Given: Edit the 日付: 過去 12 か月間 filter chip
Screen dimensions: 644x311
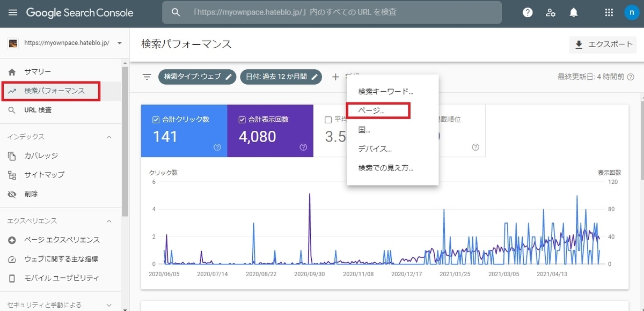Looking at the screenshot, I should coord(281,77).
